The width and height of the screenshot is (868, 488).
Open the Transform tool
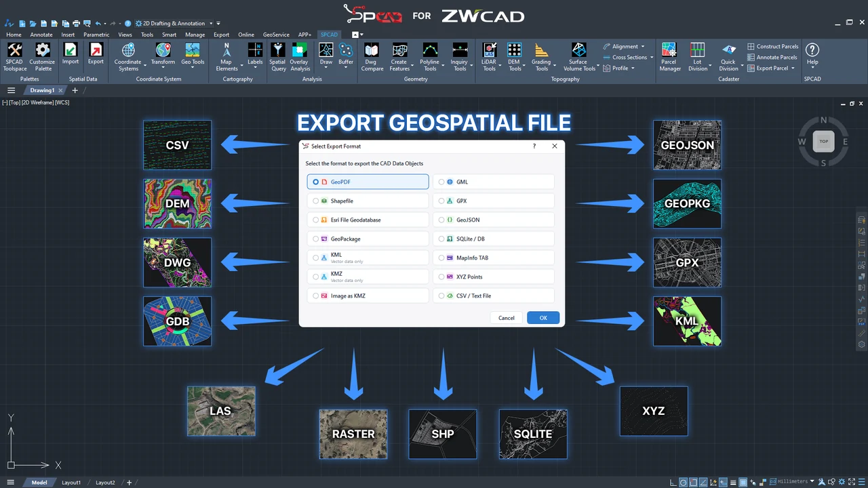point(163,54)
